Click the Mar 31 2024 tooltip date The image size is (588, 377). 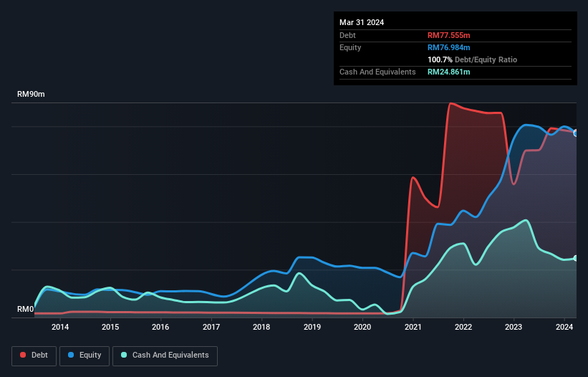(362, 22)
